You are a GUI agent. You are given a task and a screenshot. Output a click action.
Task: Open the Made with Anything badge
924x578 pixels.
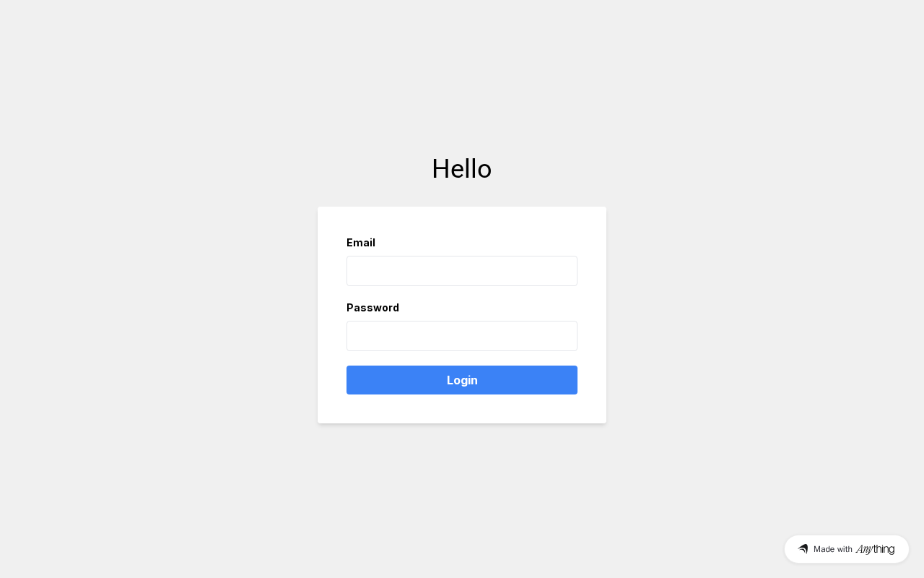[x=847, y=549]
